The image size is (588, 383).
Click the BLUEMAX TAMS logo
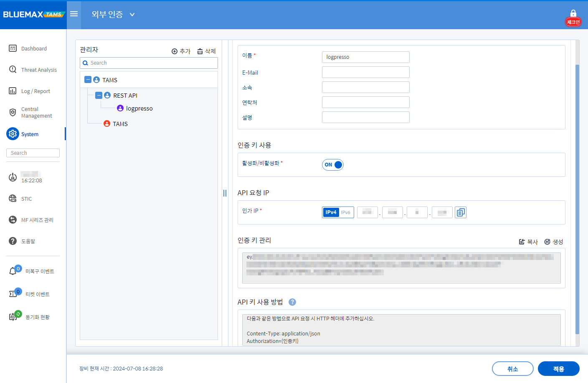(x=33, y=15)
